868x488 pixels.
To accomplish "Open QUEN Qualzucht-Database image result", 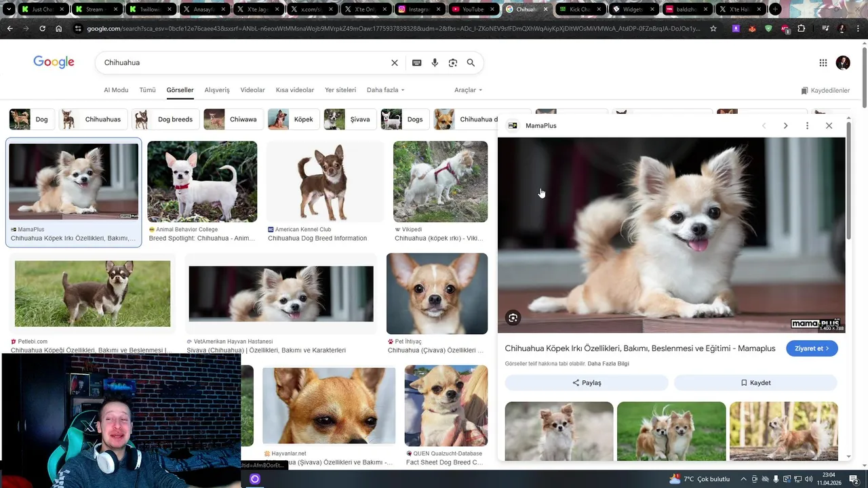I will [446, 405].
